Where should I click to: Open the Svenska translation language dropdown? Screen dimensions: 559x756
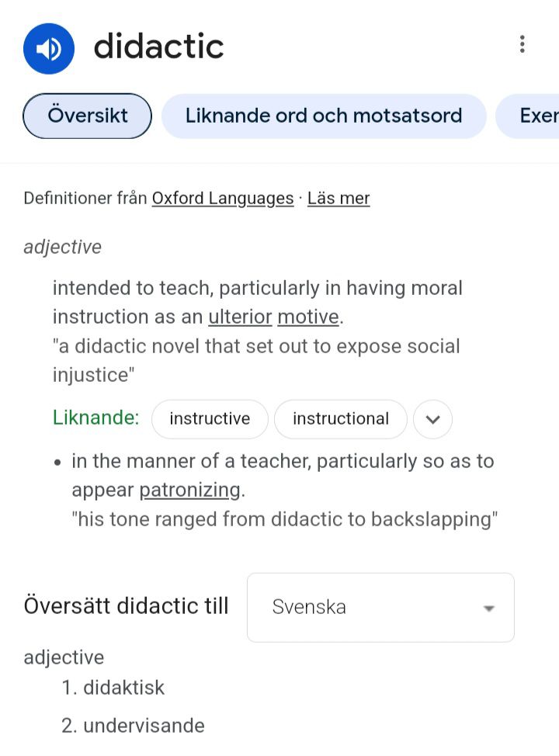pyautogui.click(x=380, y=607)
